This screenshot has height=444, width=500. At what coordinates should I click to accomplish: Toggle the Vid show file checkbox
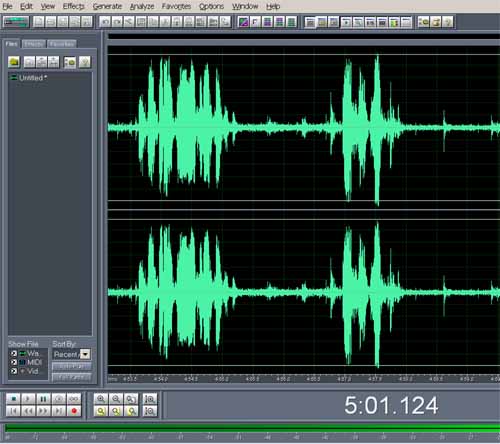[x=14, y=371]
